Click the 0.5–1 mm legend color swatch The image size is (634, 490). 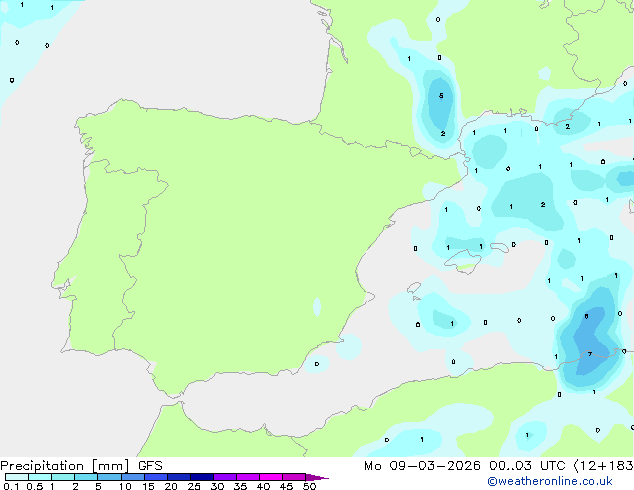click(40, 477)
